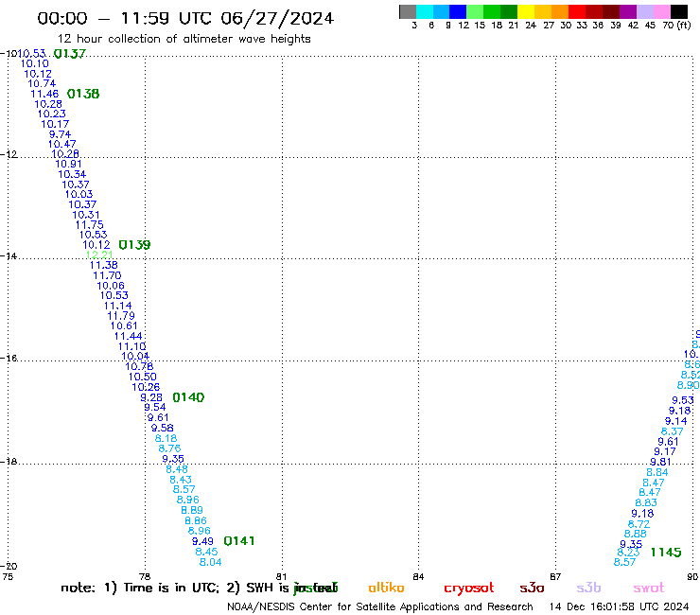The width and height of the screenshot is (700, 615).
Task: Select the 8.18 wave height value
Action: pyautogui.click(x=166, y=438)
